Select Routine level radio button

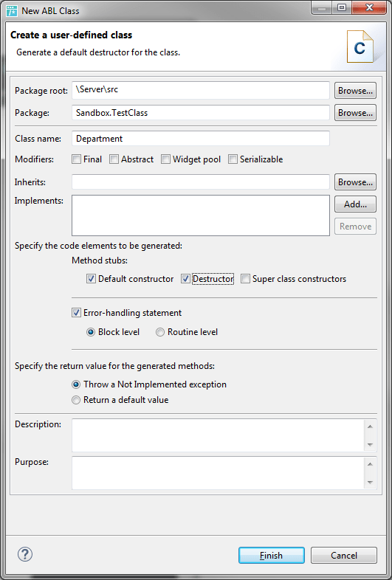160,332
